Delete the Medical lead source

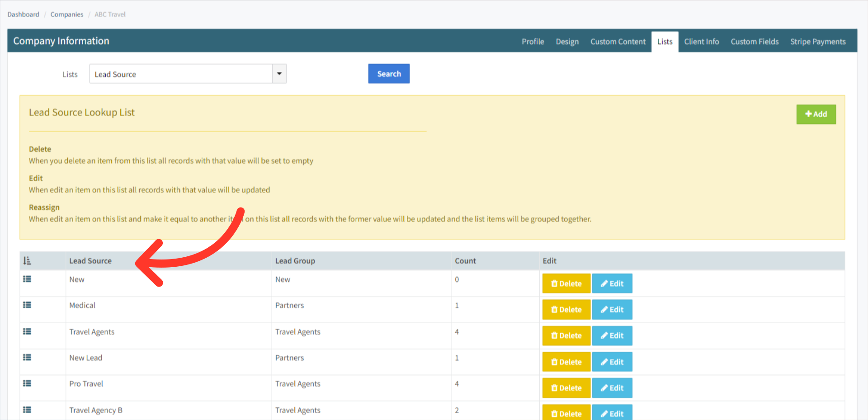pos(566,310)
